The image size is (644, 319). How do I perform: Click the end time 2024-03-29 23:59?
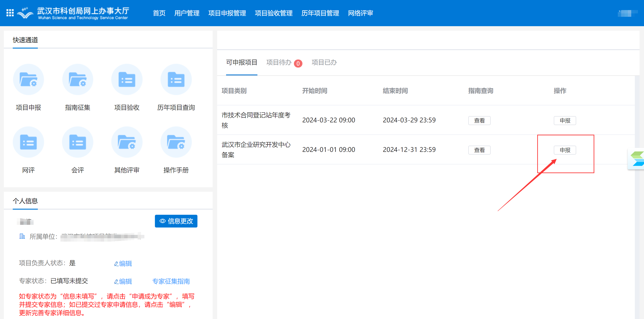[409, 120]
